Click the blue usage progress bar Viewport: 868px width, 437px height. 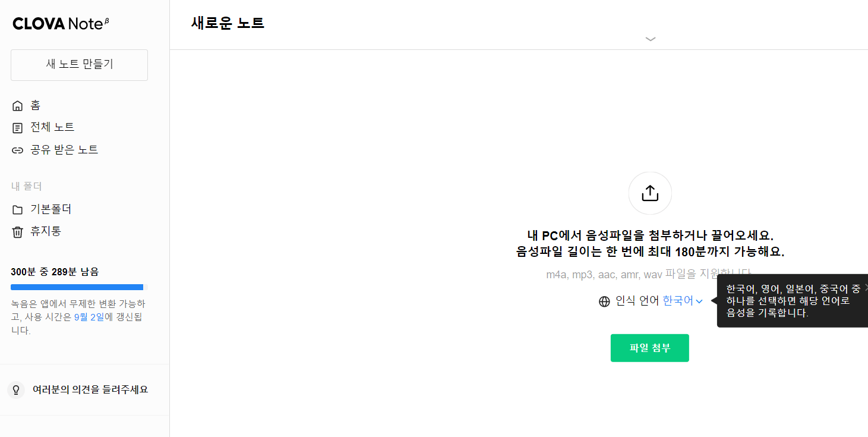coord(77,287)
